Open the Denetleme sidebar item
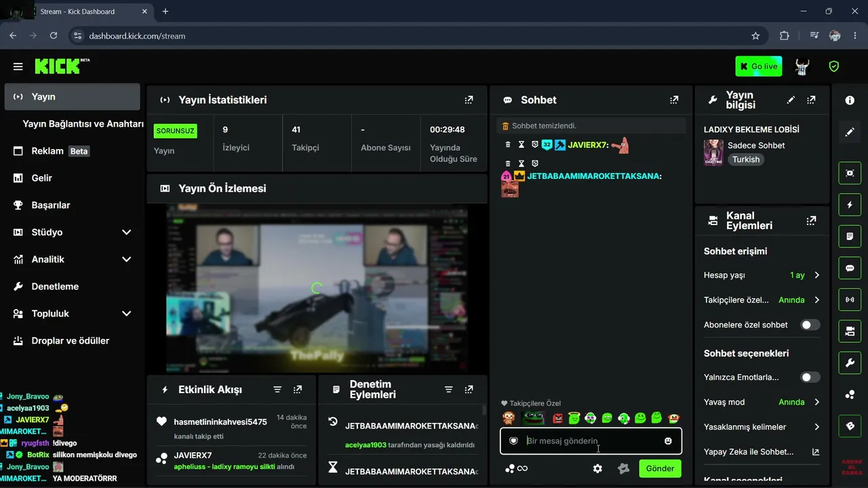This screenshot has height=488, width=868. [x=72, y=287]
